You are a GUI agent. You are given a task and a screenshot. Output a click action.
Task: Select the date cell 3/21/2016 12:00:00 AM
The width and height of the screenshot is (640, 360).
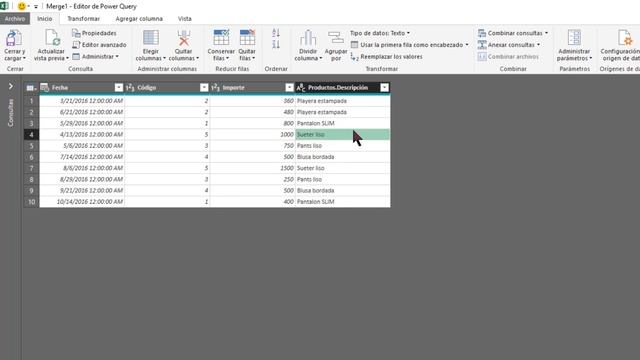(x=82, y=101)
